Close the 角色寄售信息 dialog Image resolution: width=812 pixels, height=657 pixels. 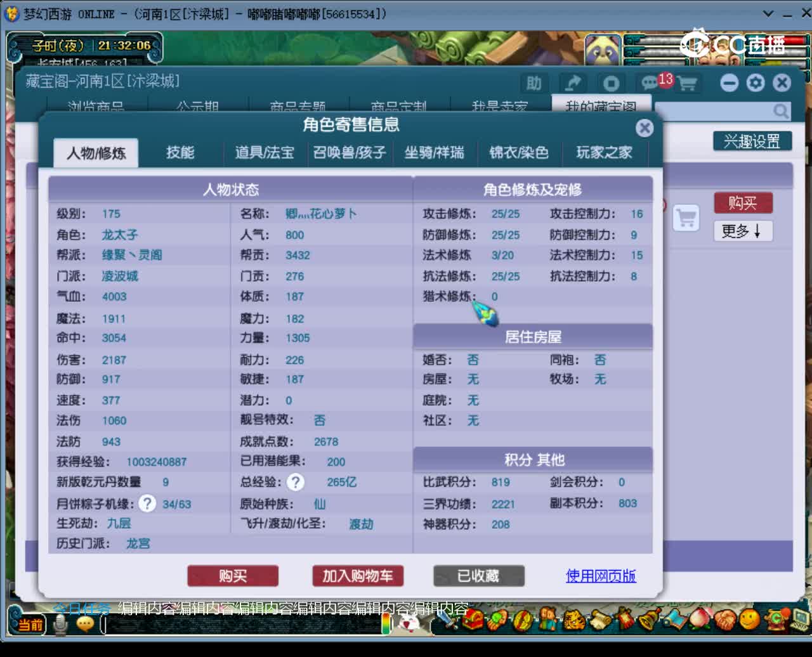(x=645, y=128)
